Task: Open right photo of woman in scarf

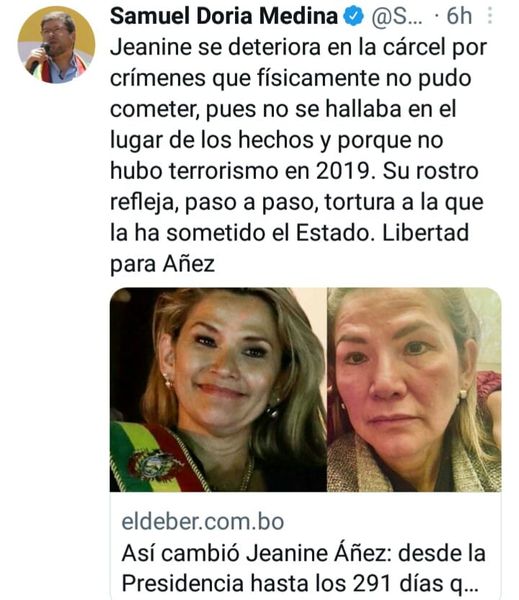Action: (414, 390)
